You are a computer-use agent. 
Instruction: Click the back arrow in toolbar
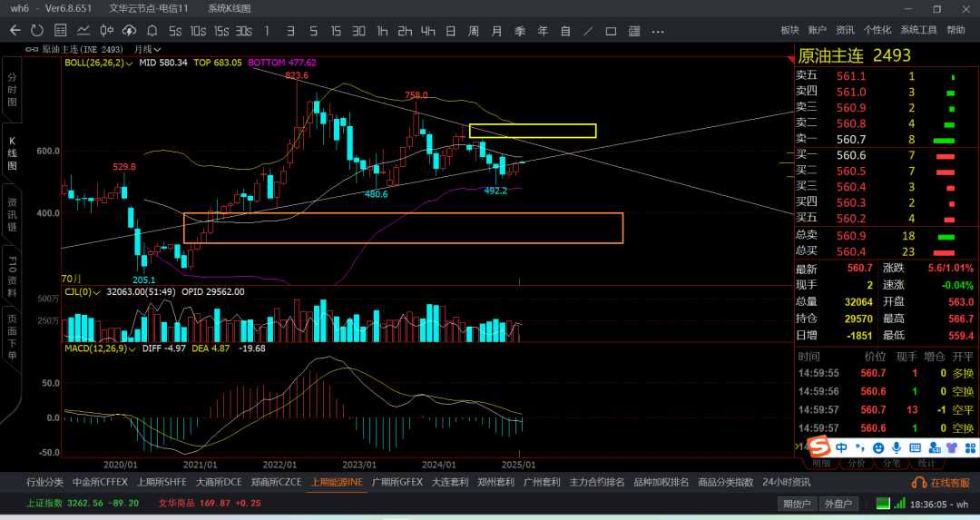coord(15,31)
